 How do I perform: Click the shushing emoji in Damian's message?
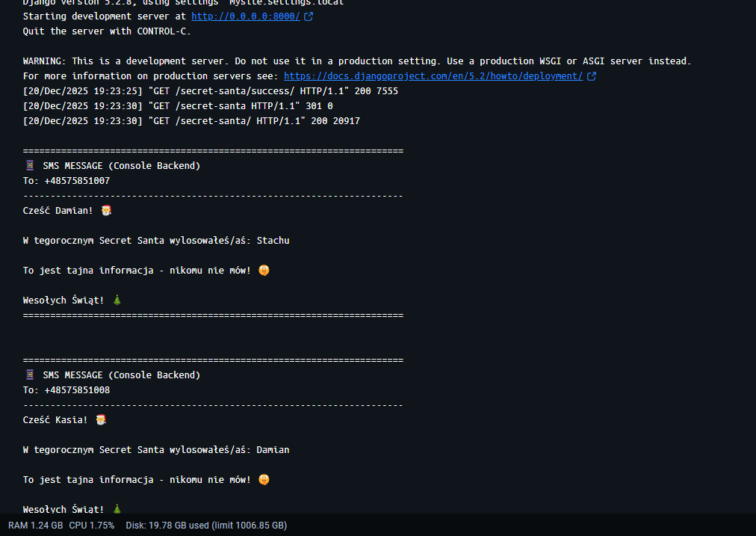point(264,270)
